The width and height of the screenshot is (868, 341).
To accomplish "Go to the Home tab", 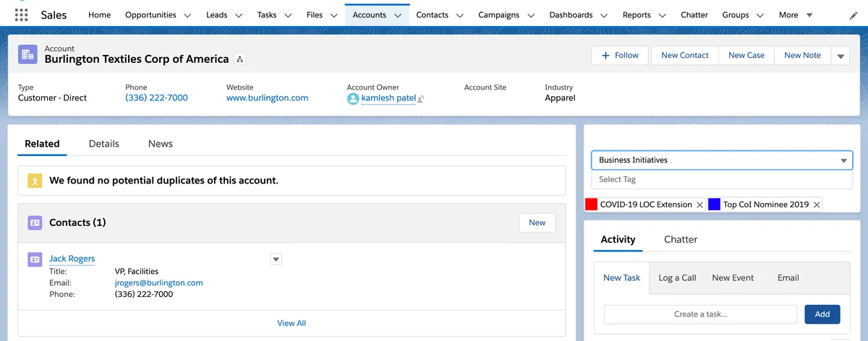I will [x=100, y=15].
